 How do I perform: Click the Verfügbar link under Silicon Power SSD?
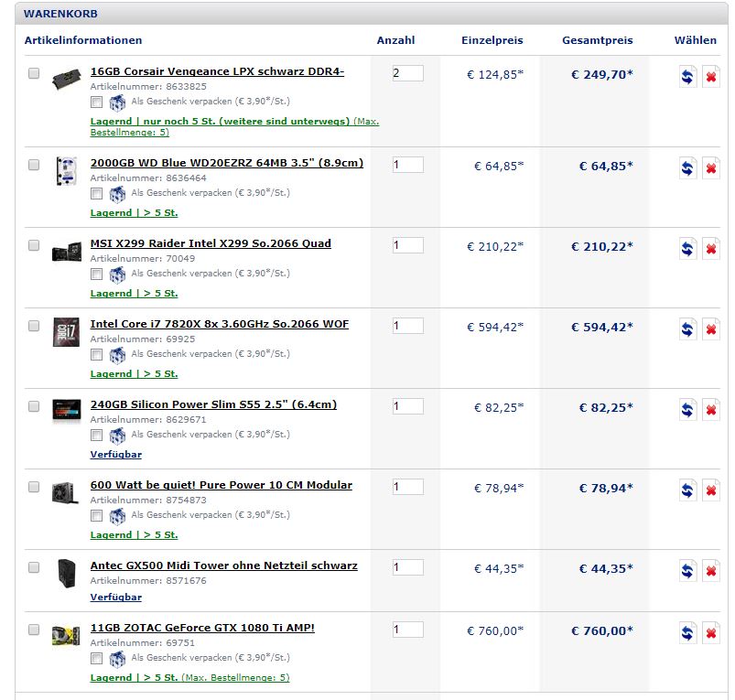coord(115,455)
